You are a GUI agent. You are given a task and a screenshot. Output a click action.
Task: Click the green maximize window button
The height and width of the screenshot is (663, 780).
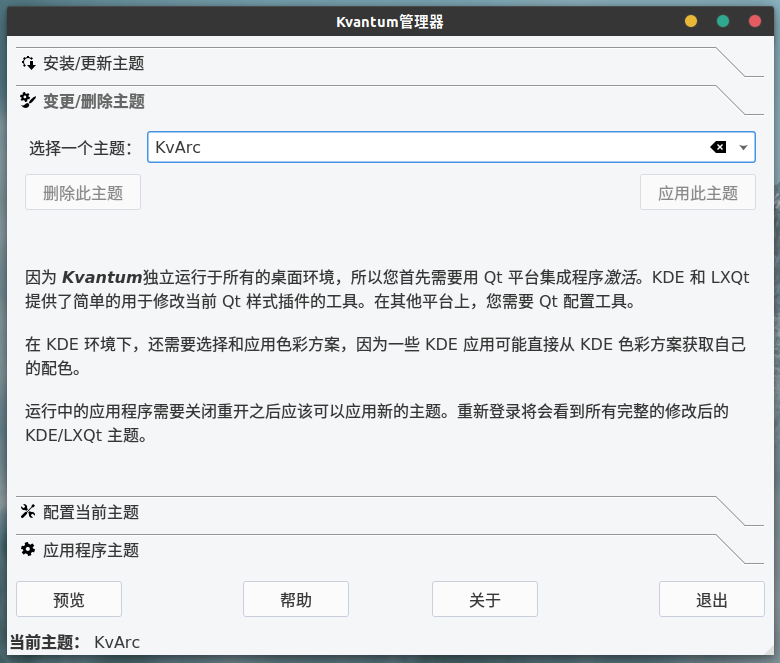click(723, 21)
